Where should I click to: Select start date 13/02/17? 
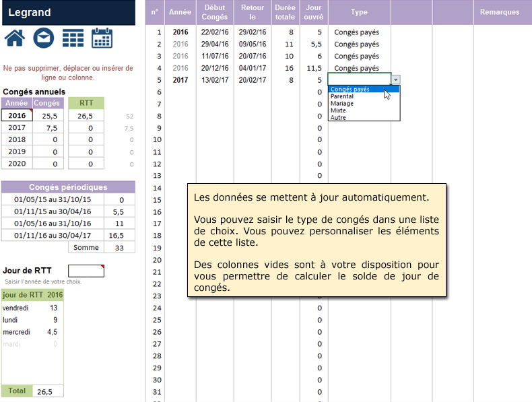click(x=215, y=80)
